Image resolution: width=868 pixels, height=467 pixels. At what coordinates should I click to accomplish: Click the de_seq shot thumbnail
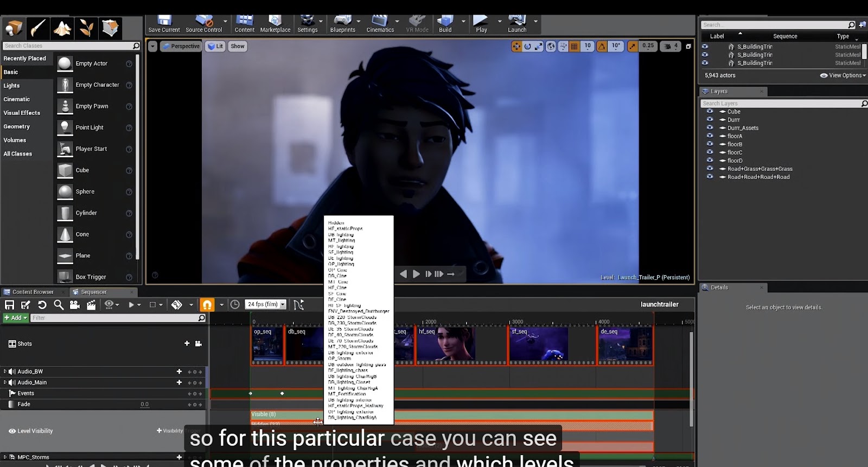point(625,345)
